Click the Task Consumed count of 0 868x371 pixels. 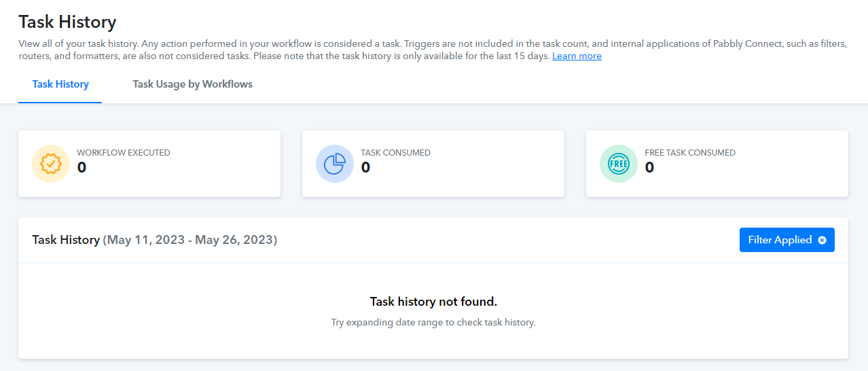(365, 167)
